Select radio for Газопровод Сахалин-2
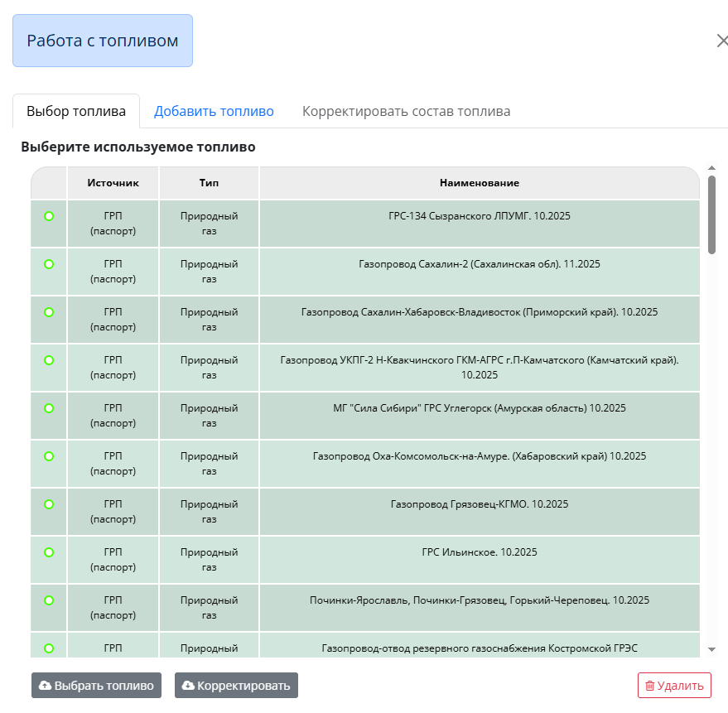This screenshot has width=728, height=713. pyautogui.click(x=49, y=264)
